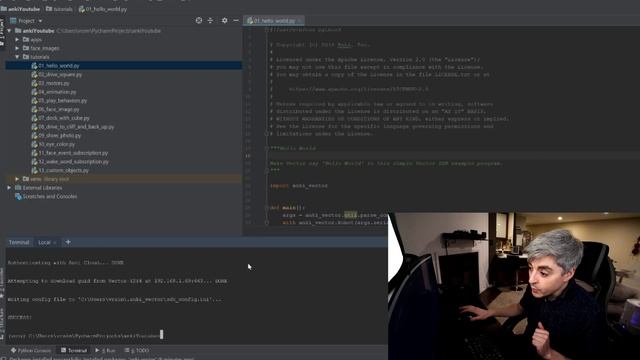Viewport: 640px width, 360px height.
Task: Select 01_hello_world.py in project tree
Action: pyautogui.click(x=59, y=66)
